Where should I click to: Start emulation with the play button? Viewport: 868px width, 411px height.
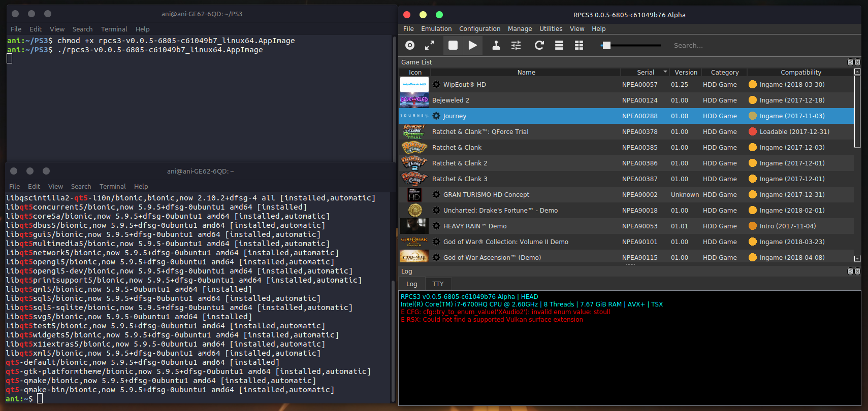[x=473, y=45]
